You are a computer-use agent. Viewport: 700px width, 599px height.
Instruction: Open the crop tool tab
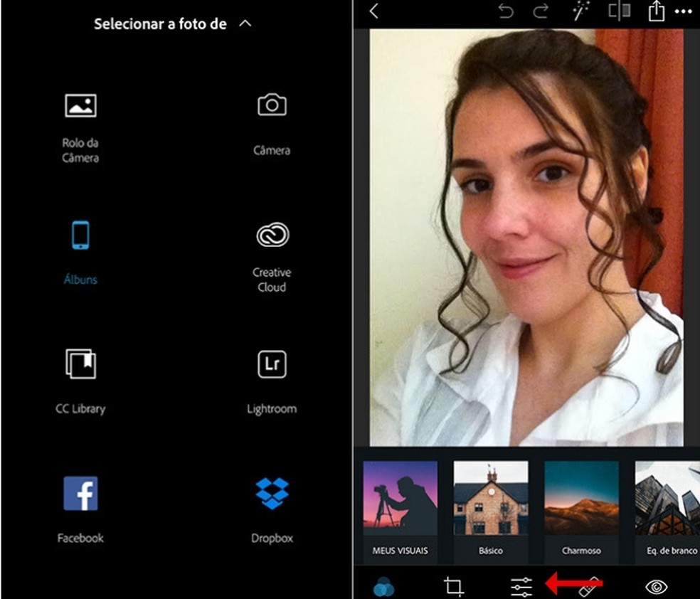pos(453,586)
